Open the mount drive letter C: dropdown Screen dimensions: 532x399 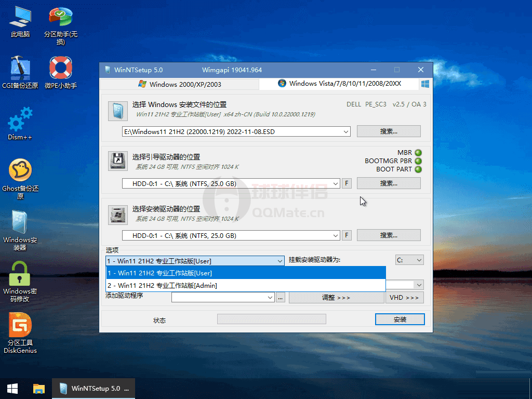pos(419,260)
